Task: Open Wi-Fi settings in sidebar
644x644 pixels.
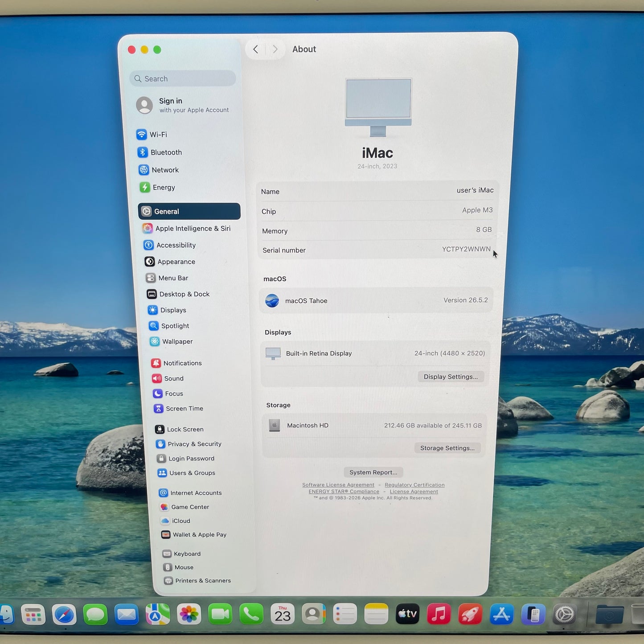Action: [152, 134]
